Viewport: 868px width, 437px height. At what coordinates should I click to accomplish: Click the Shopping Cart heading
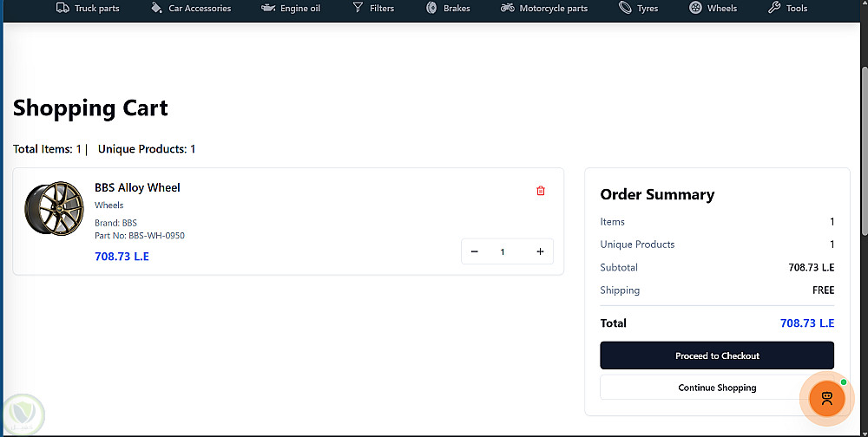[90, 108]
